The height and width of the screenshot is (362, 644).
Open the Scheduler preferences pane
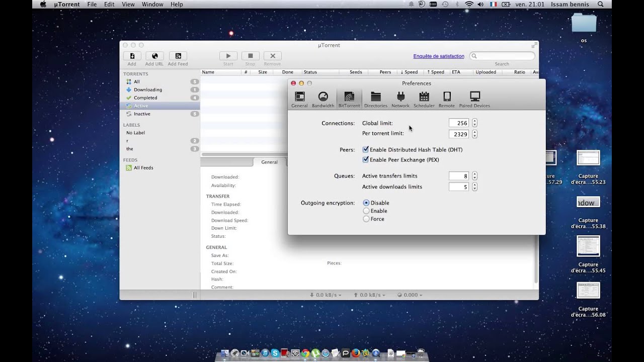coord(424,100)
